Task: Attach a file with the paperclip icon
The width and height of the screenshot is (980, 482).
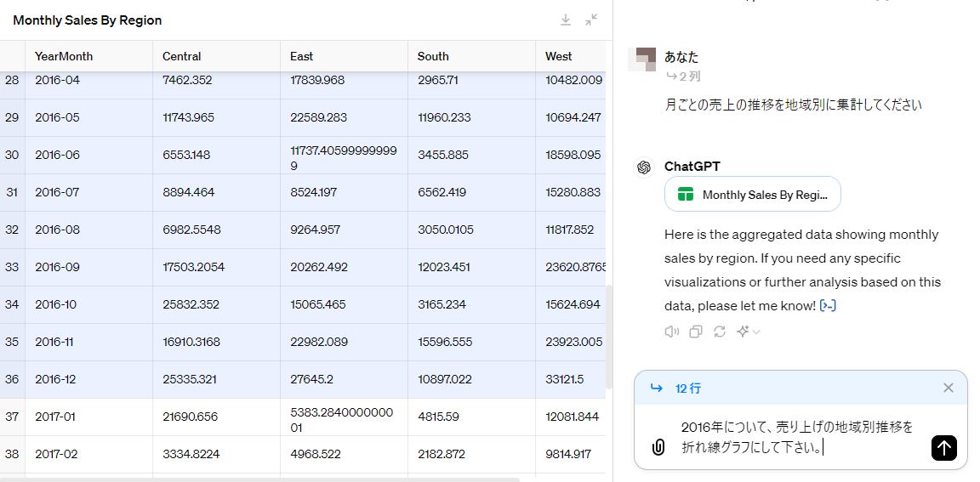Action: coord(658,447)
